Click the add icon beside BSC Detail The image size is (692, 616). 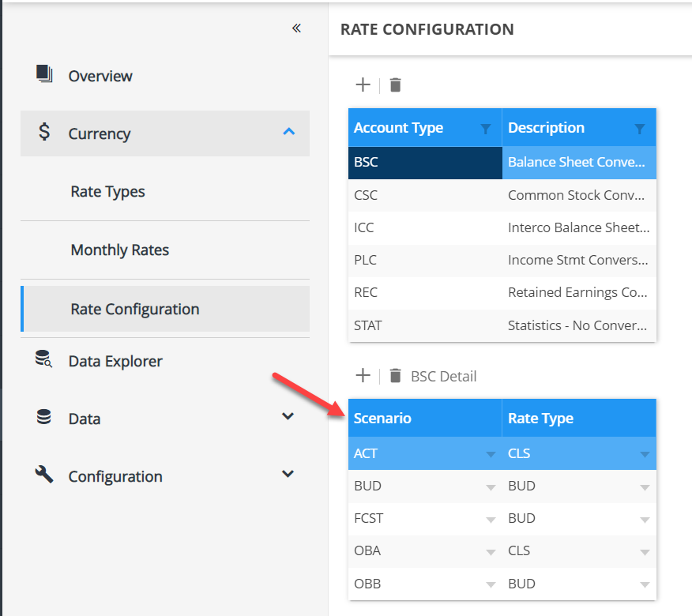pos(363,376)
